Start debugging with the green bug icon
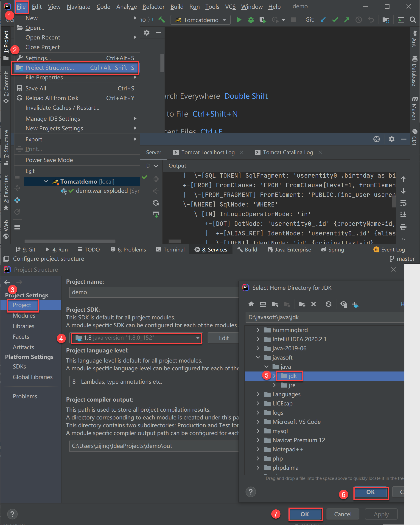Screen dimensions: 420x525 pos(251,20)
